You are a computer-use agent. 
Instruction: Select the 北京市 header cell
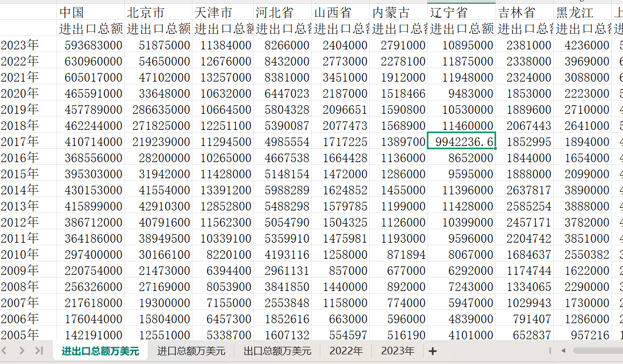tap(159, 12)
